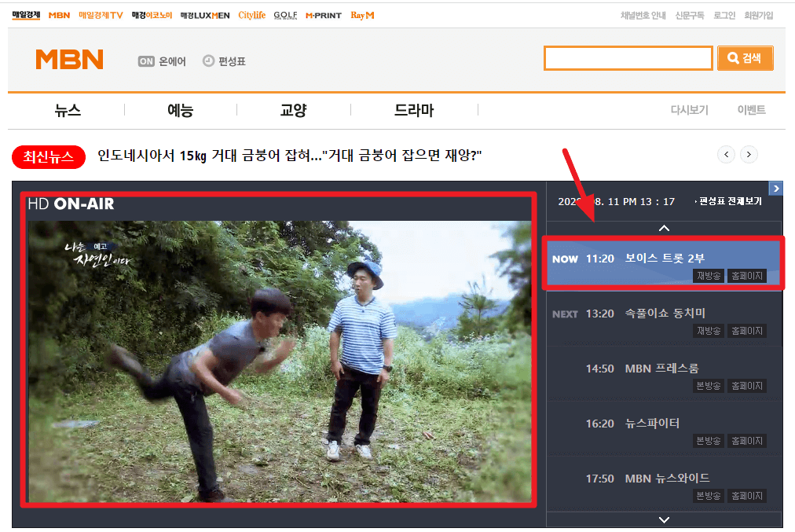The height and width of the screenshot is (532, 795).
Task: Open 매일경제TV link in top bar
Action: (x=101, y=15)
